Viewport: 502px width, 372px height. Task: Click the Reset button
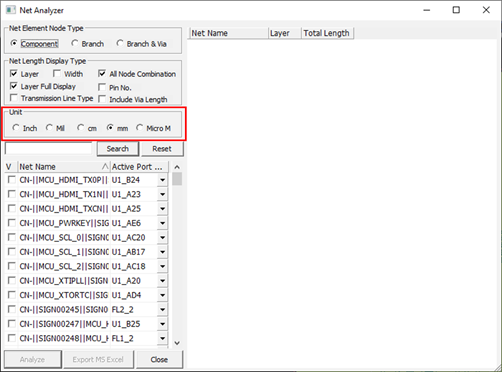click(162, 149)
